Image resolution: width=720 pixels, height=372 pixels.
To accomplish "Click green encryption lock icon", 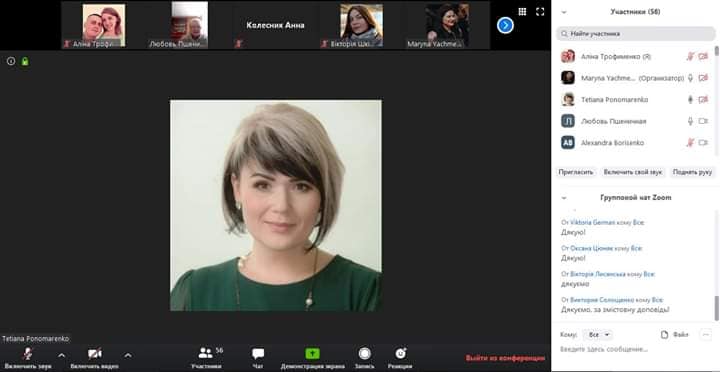I will click(25, 61).
